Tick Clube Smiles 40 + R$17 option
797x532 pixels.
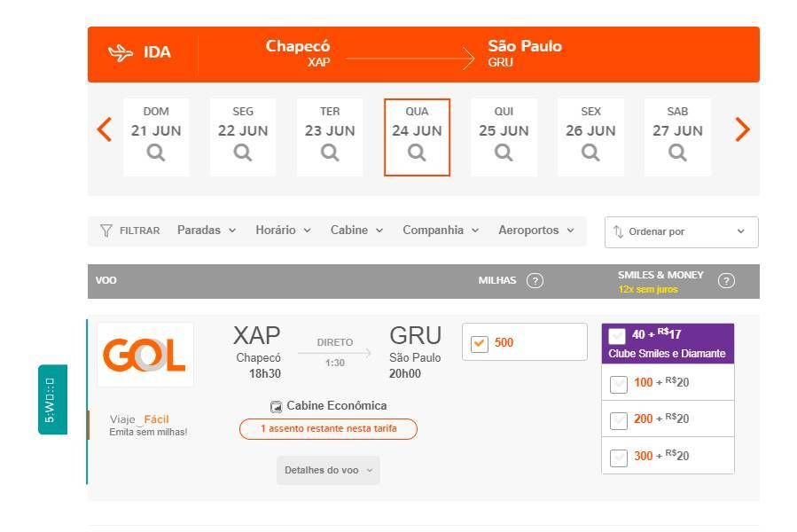coord(616,336)
